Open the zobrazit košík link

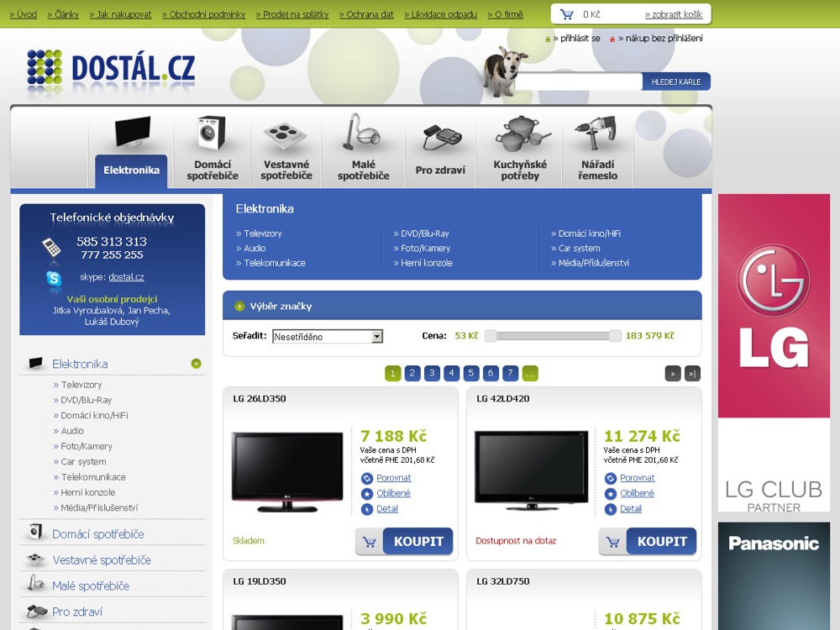(674, 14)
